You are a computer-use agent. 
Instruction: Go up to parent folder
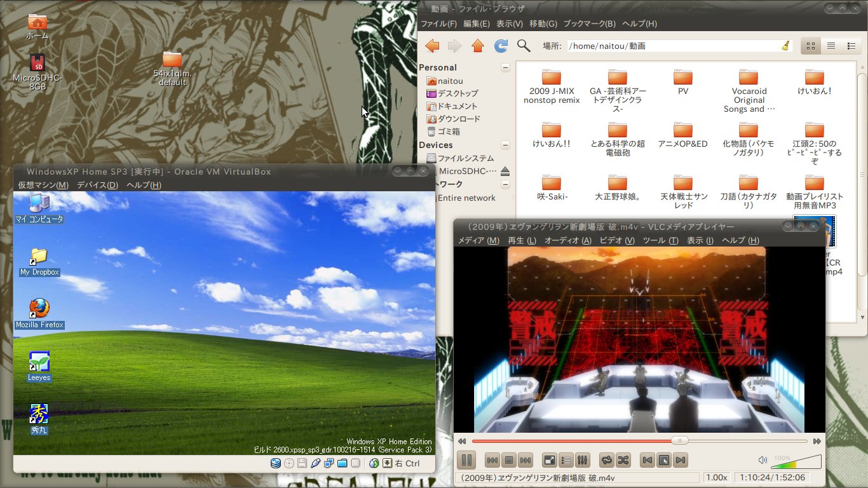pos(478,46)
